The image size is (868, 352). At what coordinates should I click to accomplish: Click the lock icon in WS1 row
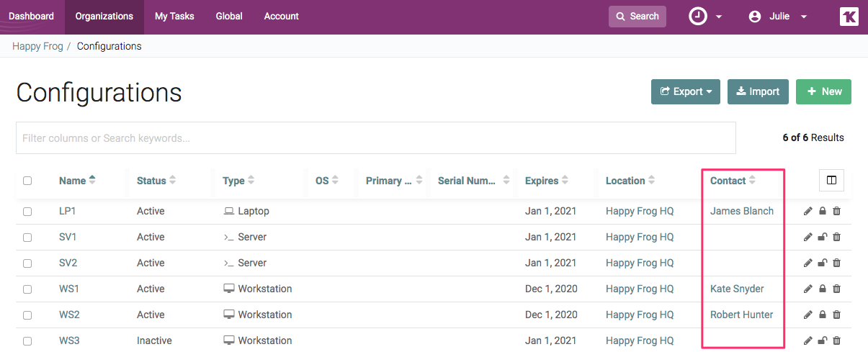click(x=822, y=289)
